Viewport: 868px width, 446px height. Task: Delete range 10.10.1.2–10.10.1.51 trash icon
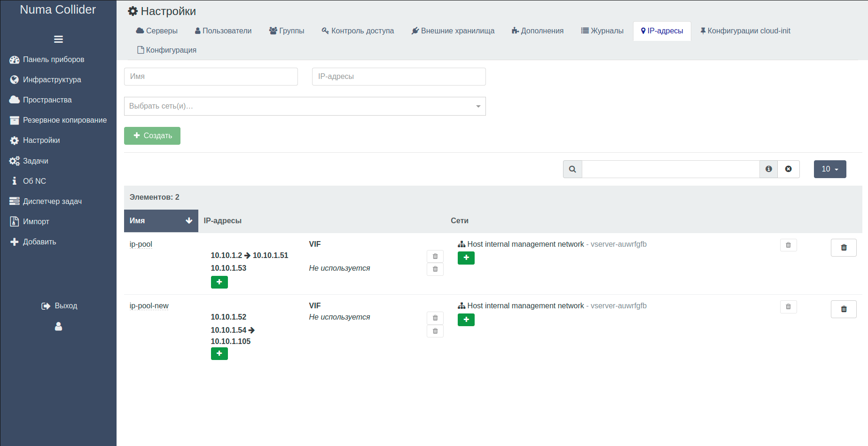point(435,257)
